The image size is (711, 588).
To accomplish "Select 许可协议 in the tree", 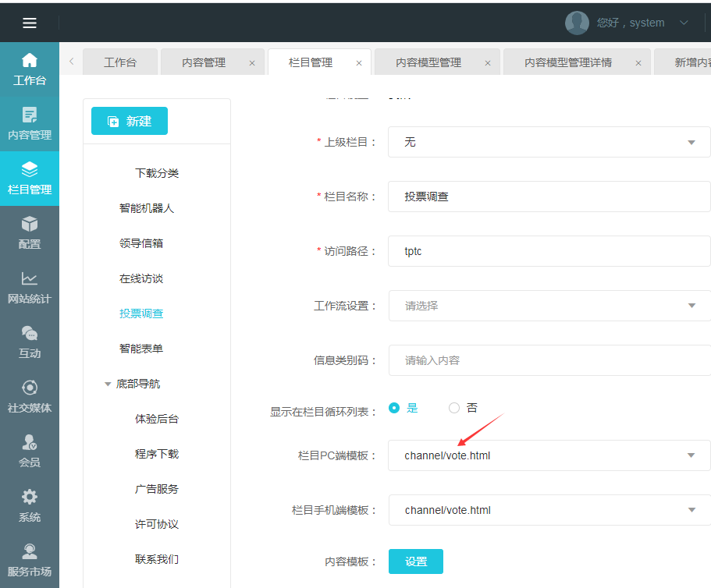I will pos(157,524).
